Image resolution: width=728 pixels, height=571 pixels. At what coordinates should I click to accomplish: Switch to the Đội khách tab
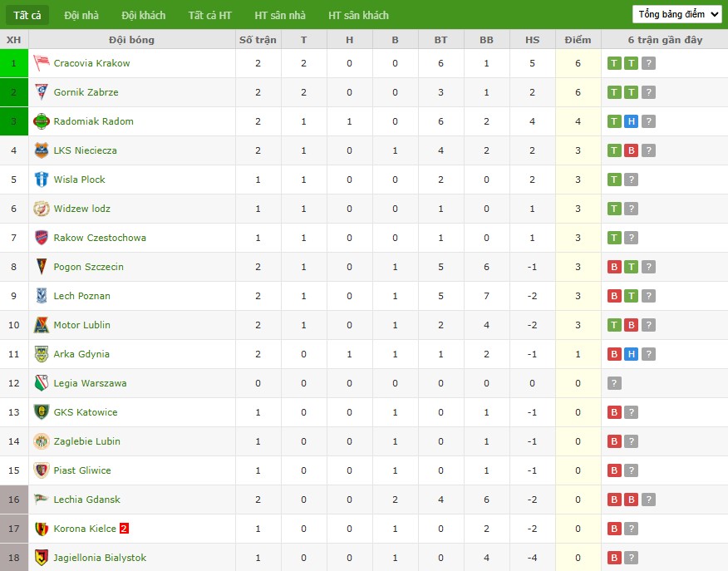[x=144, y=15]
